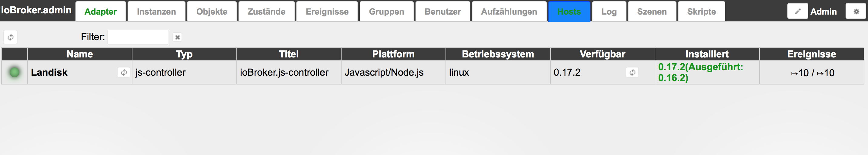Click the edit pencil icon beside Admin

click(797, 12)
